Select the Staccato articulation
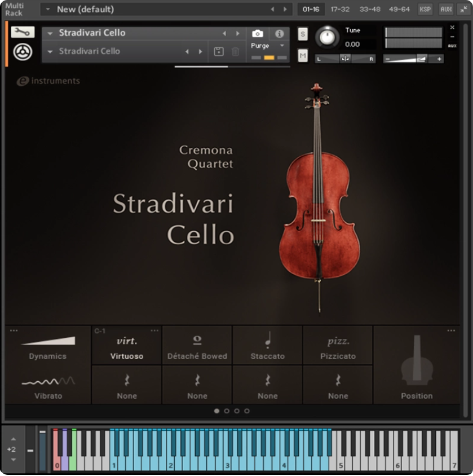 (x=267, y=346)
